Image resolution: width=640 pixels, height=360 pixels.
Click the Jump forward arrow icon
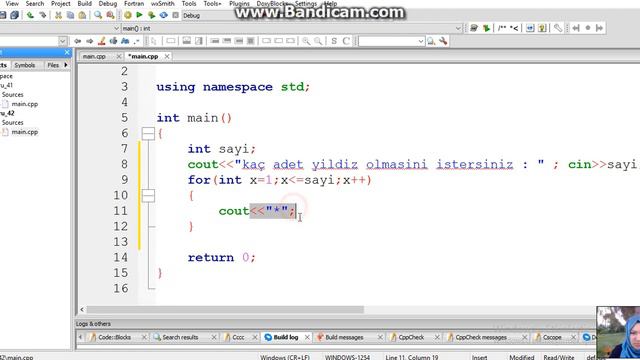[x=89, y=41]
